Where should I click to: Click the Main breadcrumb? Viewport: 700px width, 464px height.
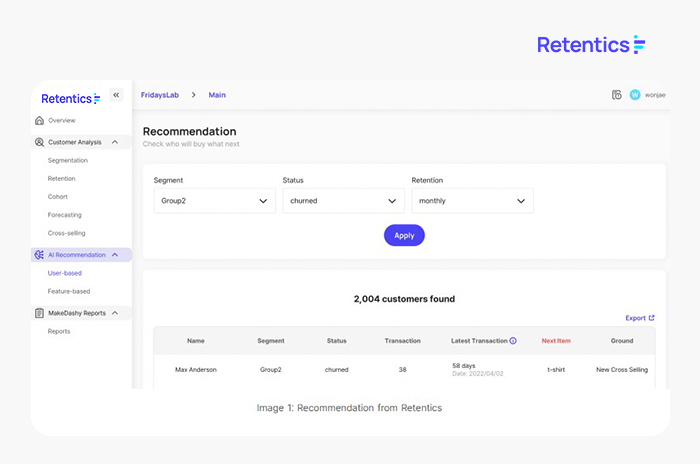(x=217, y=95)
